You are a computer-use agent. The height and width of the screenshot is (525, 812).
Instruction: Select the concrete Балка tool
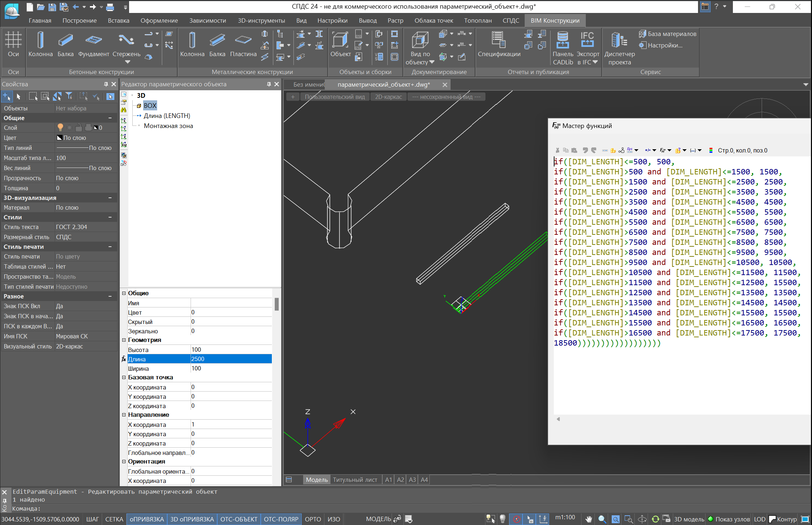[65, 44]
